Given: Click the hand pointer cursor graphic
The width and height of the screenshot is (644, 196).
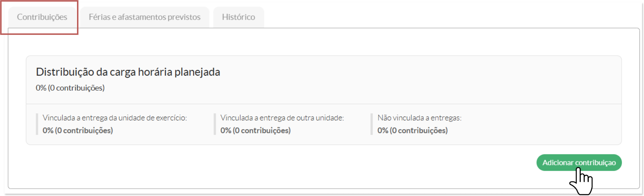Looking at the screenshot, I should pyautogui.click(x=581, y=182).
